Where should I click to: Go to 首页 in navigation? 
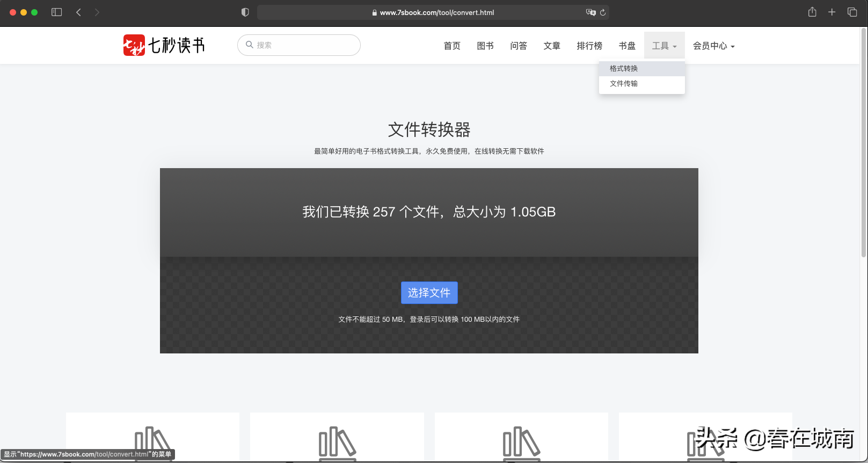[452, 46]
